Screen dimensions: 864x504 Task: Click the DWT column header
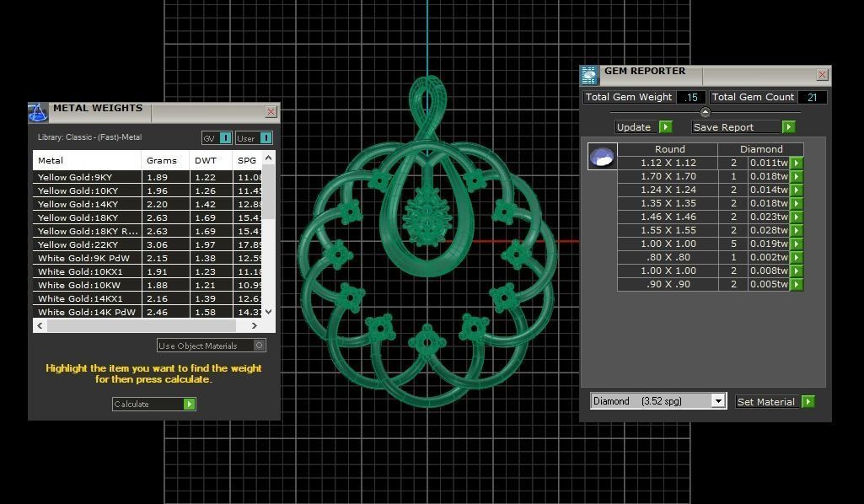[x=211, y=160]
